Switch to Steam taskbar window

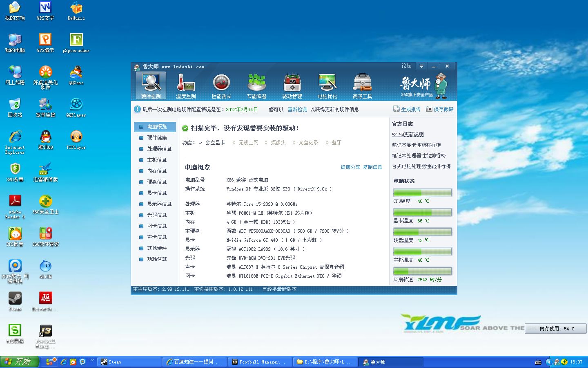click(130, 362)
